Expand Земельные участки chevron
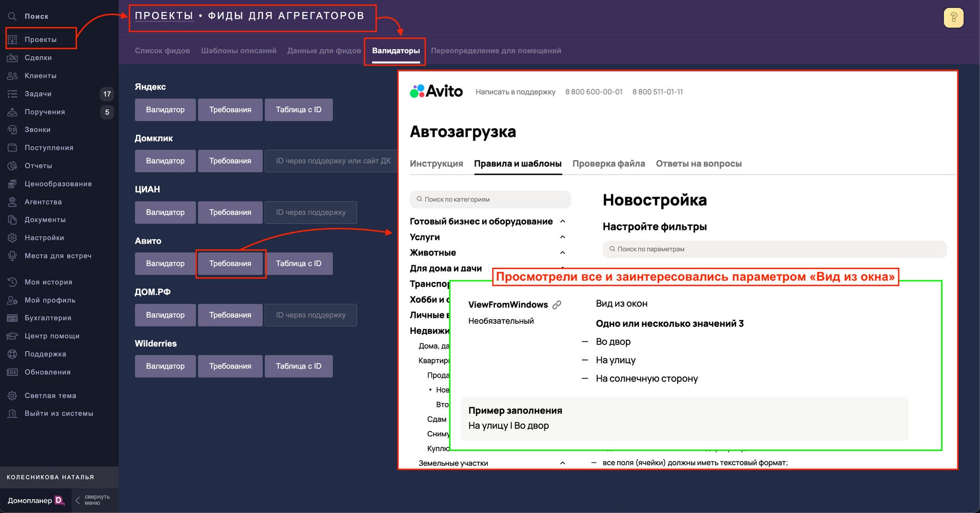The image size is (980, 513). [562, 463]
